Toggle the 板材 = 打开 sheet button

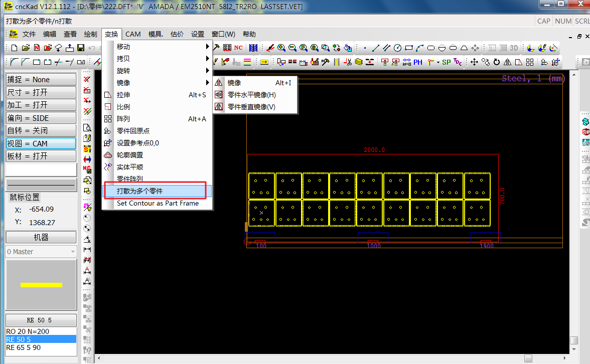pos(41,156)
